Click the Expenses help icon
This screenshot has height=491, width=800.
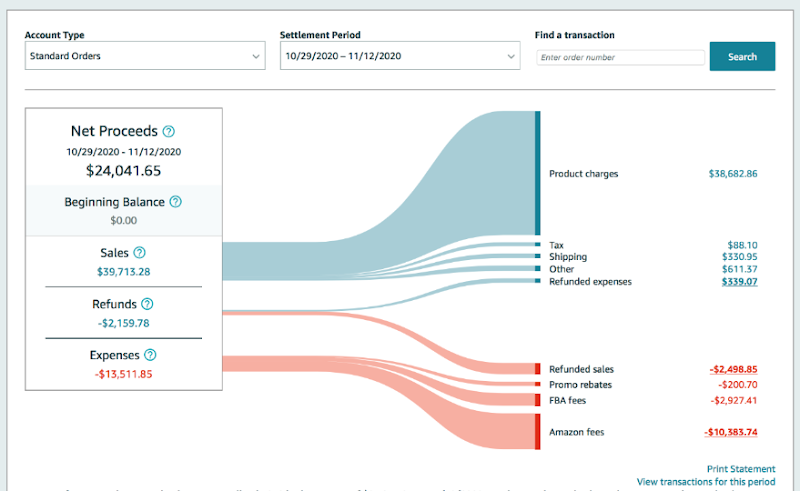coord(150,355)
